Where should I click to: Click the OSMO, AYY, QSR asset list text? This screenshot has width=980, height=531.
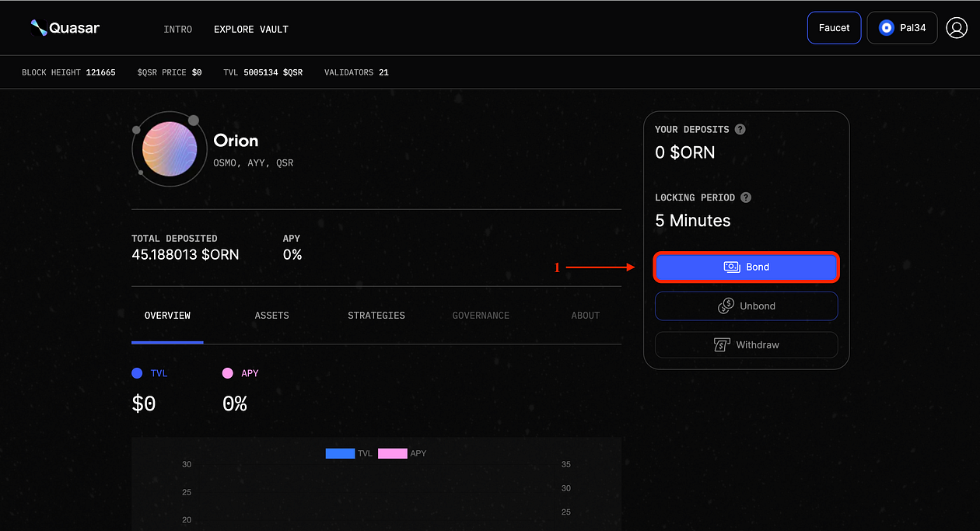pyautogui.click(x=254, y=163)
